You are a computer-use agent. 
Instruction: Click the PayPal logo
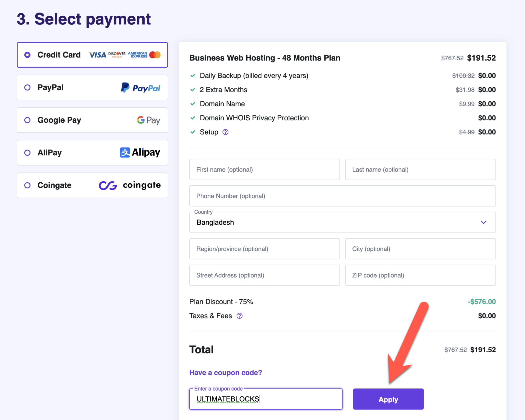pos(140,87)
